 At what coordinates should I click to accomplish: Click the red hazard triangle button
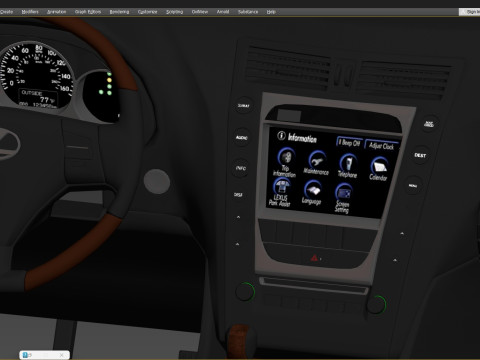click(314, 258)
